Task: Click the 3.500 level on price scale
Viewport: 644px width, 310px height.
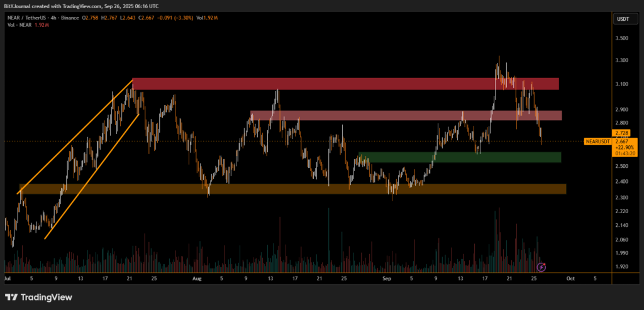Action: (621, 38)
